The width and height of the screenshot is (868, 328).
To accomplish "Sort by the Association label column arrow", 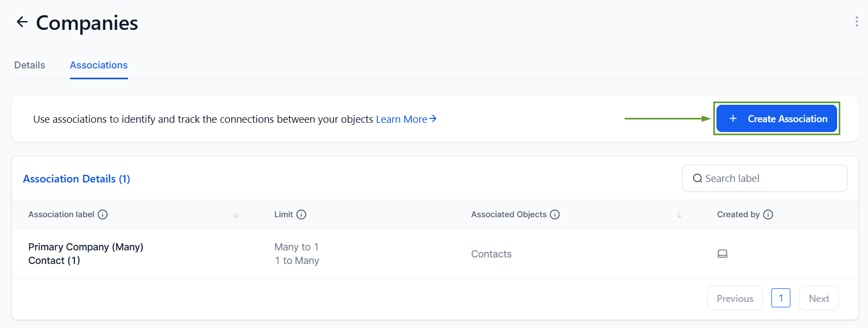I will [236, 215].
